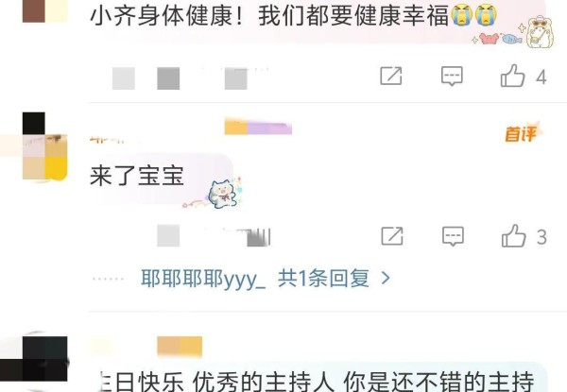The image size is (567, 392).
Task: Open avatar of 来了宝宝 commenter
Action: (44, 146)
